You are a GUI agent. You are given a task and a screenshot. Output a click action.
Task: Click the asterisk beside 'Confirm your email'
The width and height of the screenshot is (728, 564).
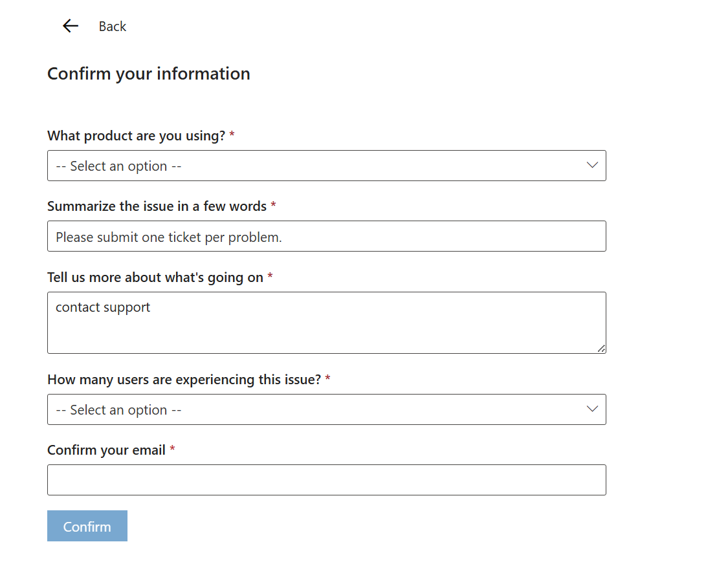(173, 450)
